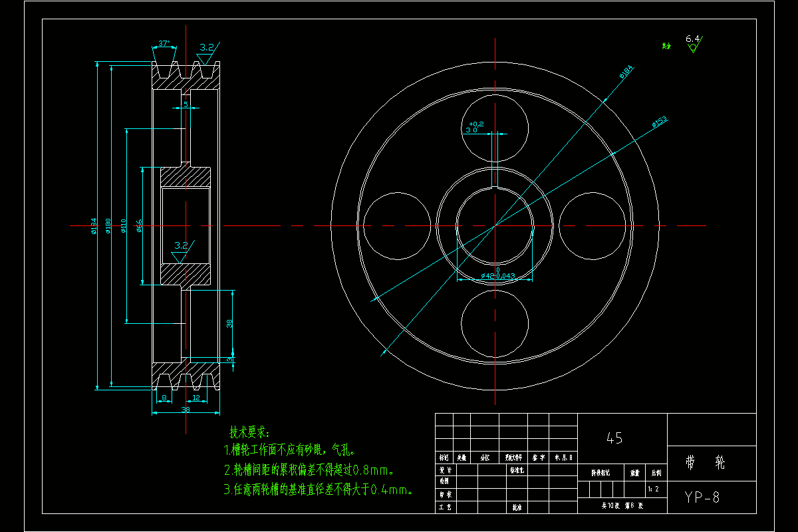Screen dimensions: 798x532
Task: Click the 设计 row label in the title block
Action: 445,469
